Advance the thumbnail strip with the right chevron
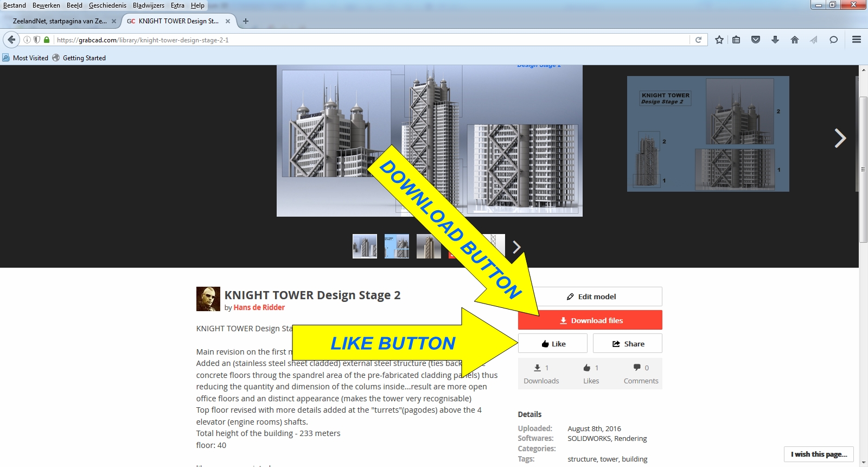 (517, 247)
